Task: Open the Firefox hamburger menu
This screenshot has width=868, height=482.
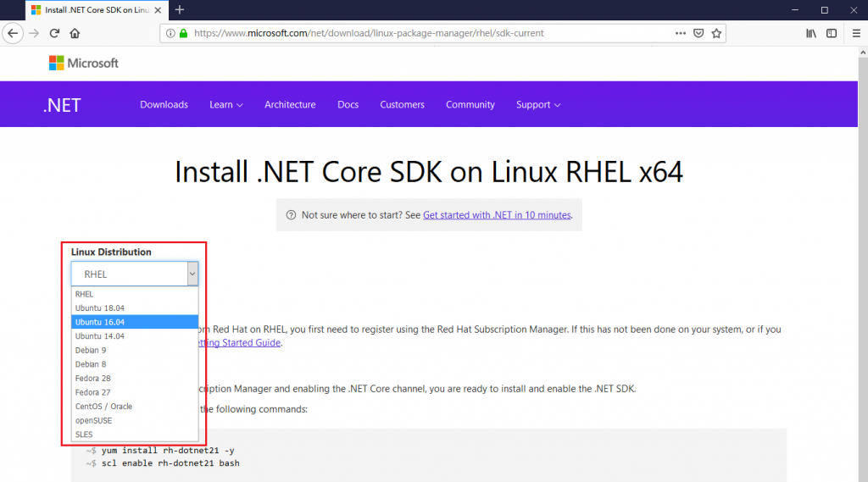Action: click(x=856, y=33)
